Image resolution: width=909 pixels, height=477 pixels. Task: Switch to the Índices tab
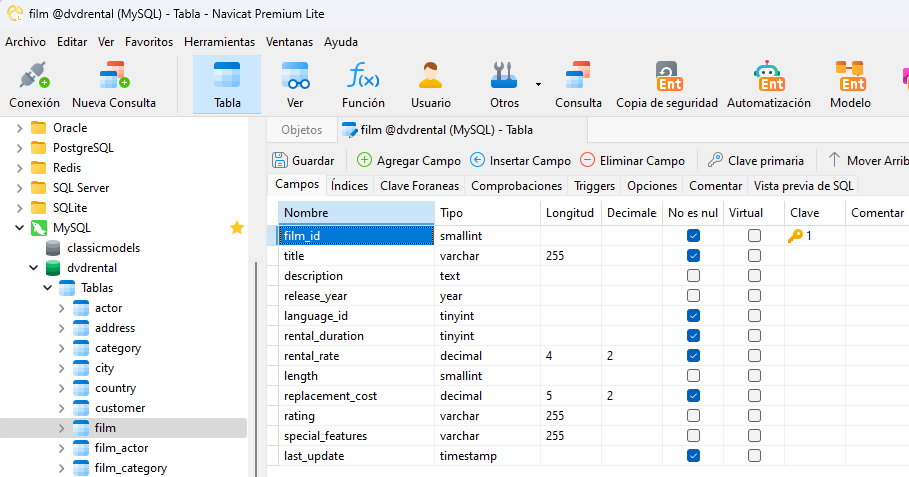(x=350, y=185)
